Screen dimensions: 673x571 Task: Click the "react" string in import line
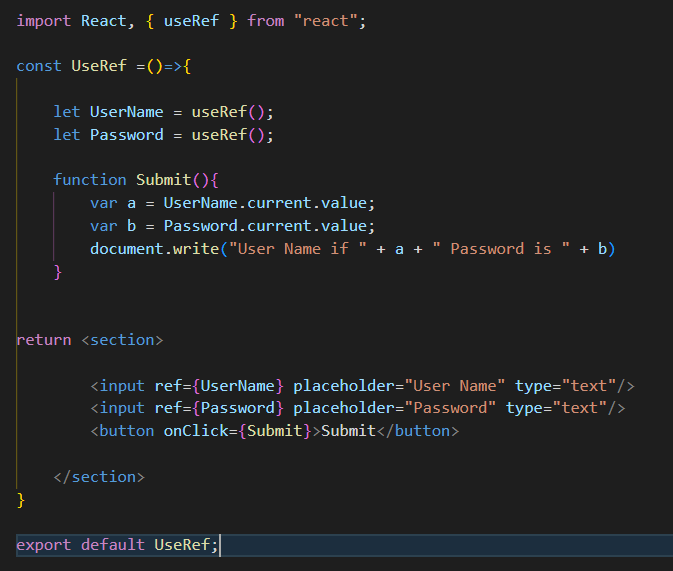[x=326, y=21]
